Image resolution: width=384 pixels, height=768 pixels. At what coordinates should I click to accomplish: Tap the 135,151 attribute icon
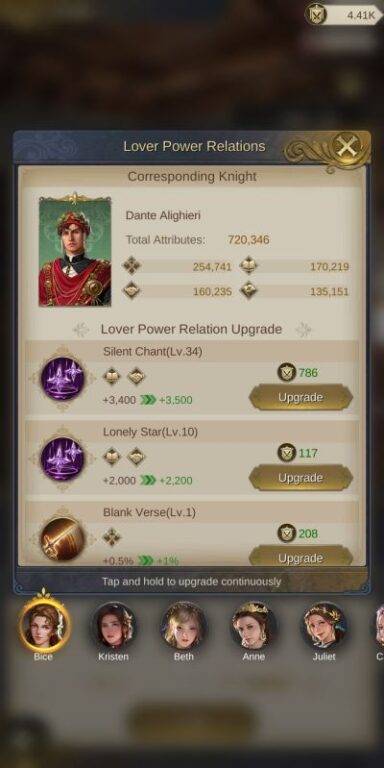click(249, 290)
